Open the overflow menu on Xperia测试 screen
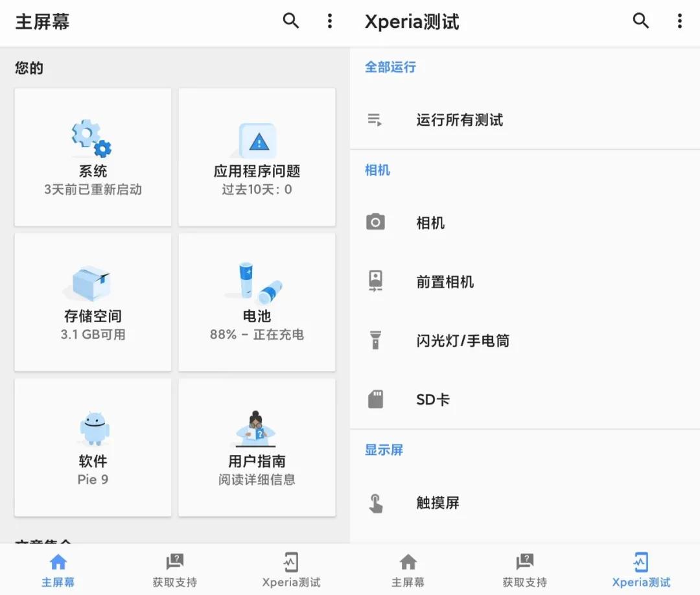 (679, 21)
